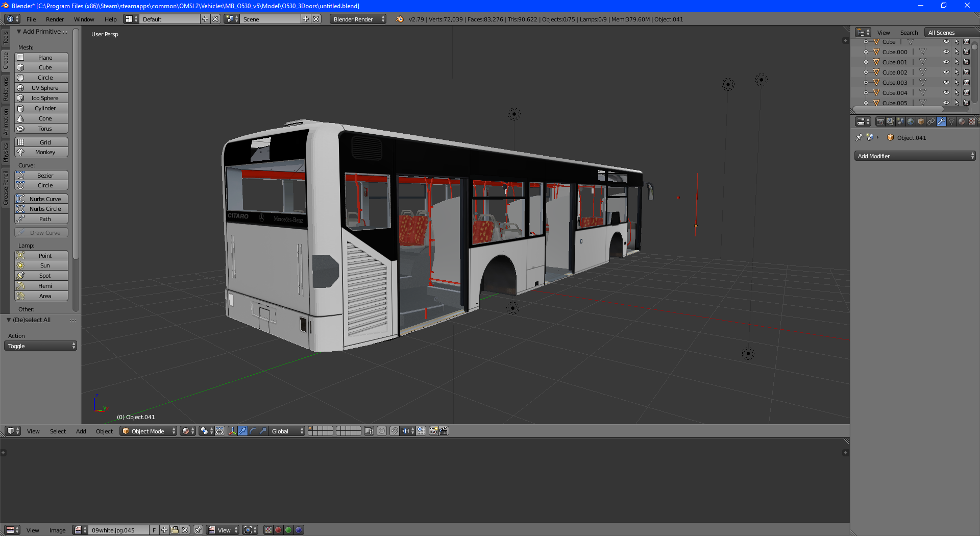Image resolution: width=980 pixels, height=536 pixels.
Task: Switch to the Grease Pencil sidebar tab
Action: pos(6,188)
